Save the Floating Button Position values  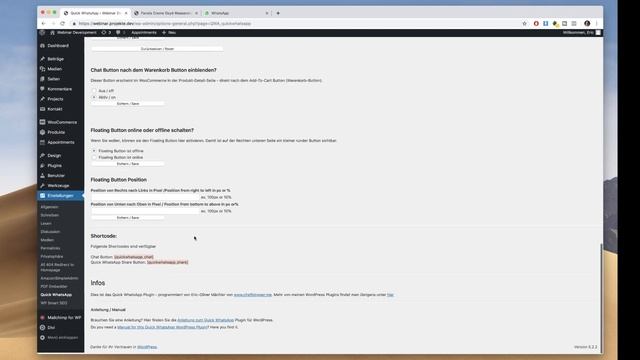pyautogui.click(x=128, y=218)
